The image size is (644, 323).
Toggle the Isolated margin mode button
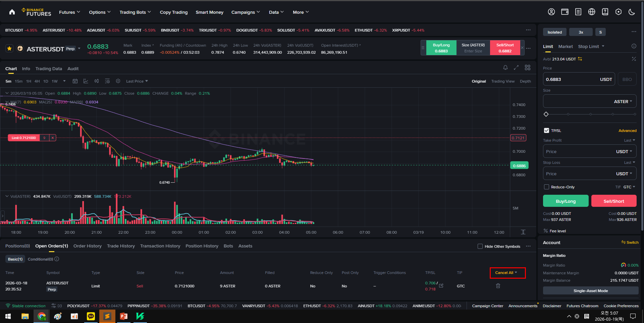tap(554, 32)
